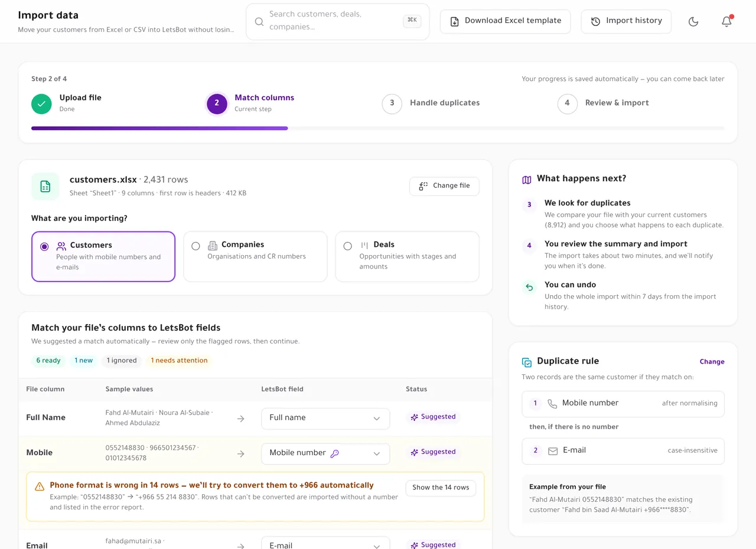Click the ⌘K shortcut badge
This screenshot has height=549, width=756.
(412, 21)
